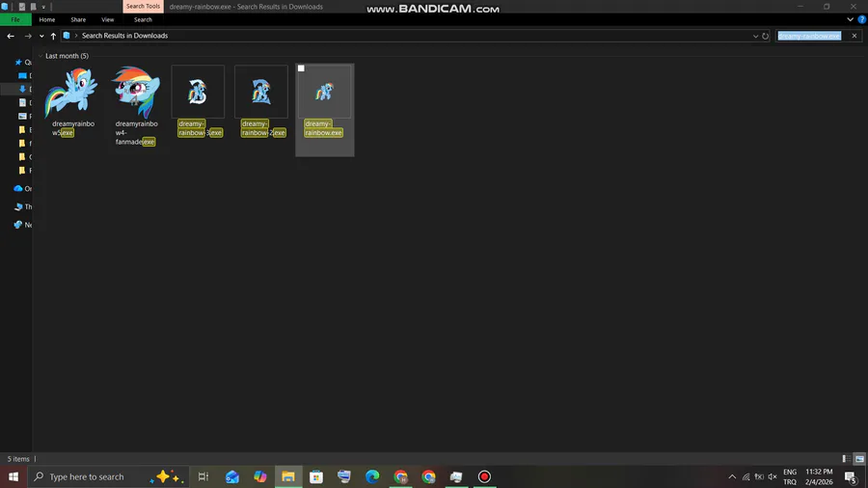Open the File menu
The image size is (868, 488).
click(15, 19)
